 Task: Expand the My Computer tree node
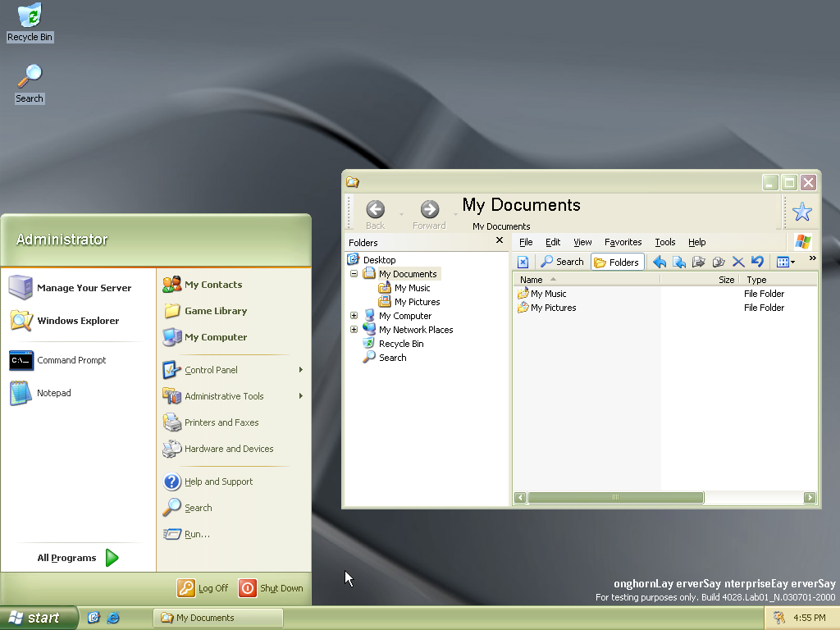(x=354, y=316)
